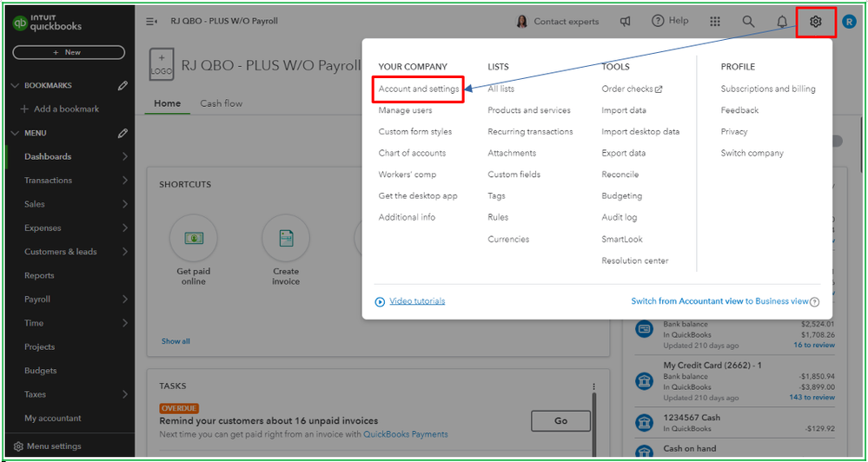Open the apps grid icon
Screen dimensions: 868x462
[x=715, y=22]
